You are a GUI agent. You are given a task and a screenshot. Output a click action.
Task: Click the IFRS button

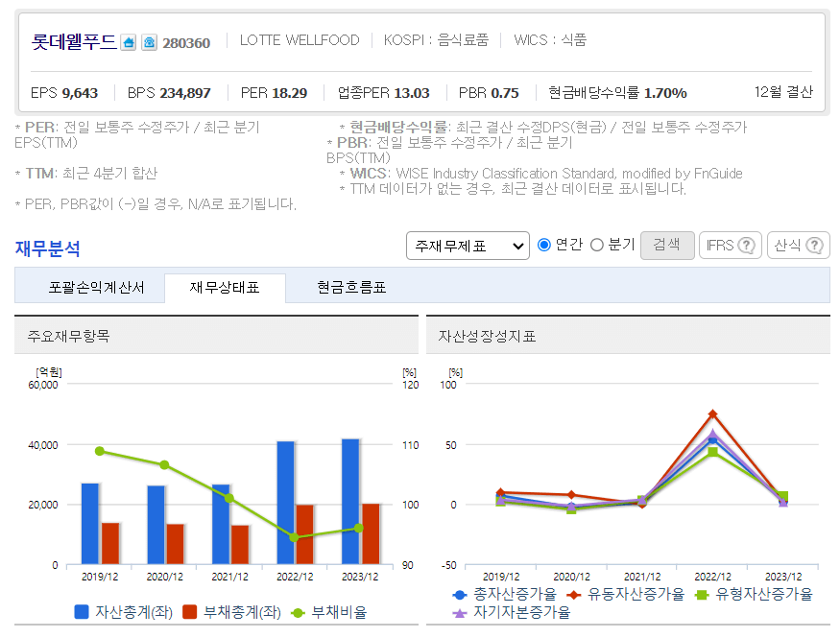(730, 246)
